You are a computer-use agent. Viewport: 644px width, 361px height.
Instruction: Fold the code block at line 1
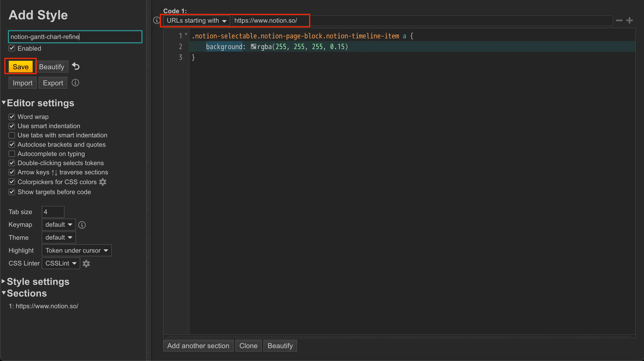click(x=186, y=34)
